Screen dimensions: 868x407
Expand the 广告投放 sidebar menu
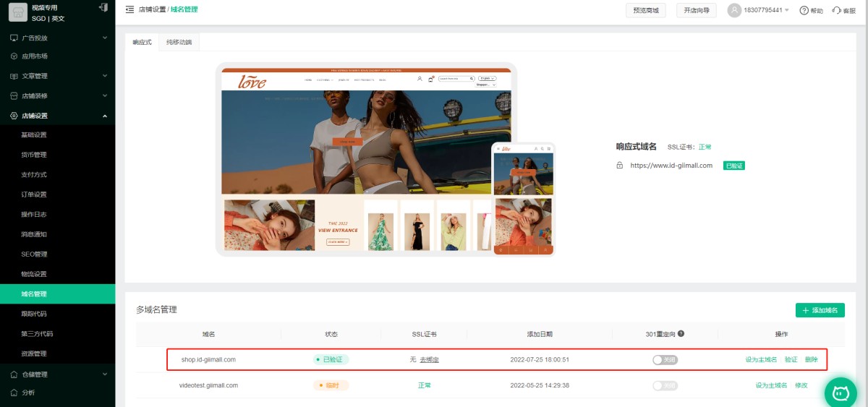tap(104, 38)
